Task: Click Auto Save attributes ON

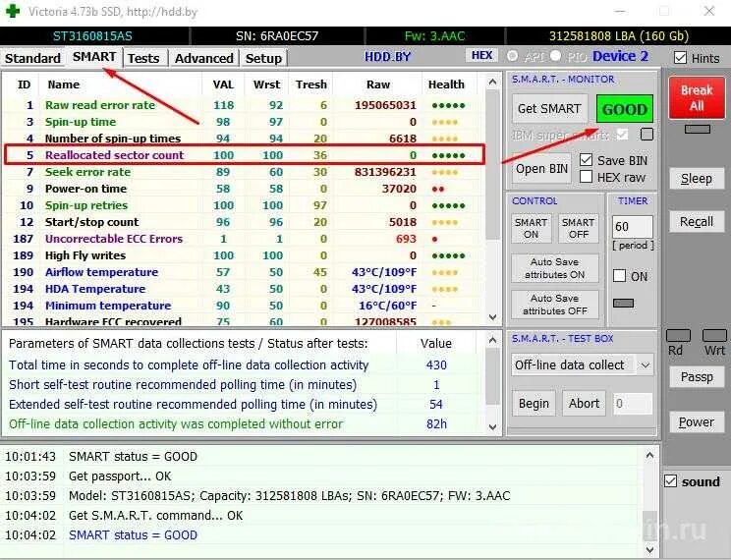Action: click(555, 268)
